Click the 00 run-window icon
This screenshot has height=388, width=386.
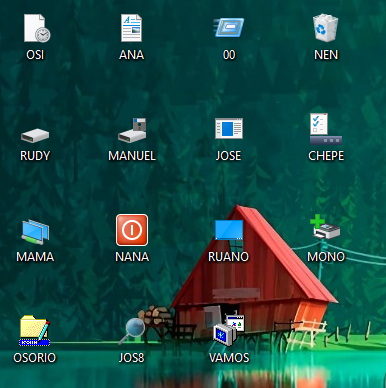coord(229,27)
